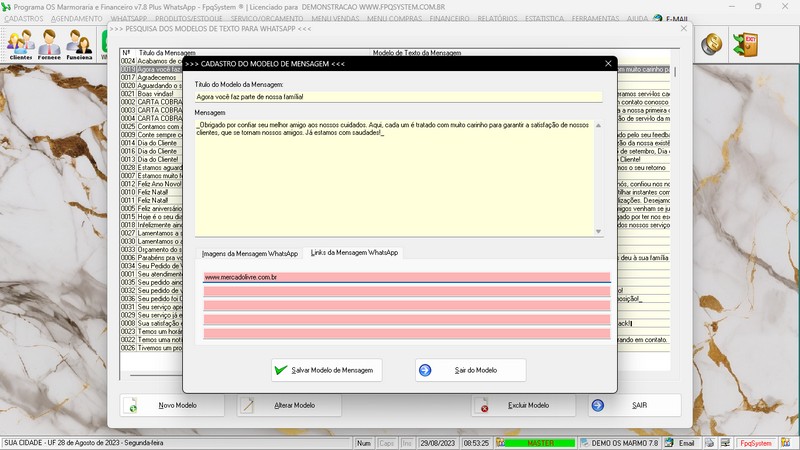Image resolution: width=800 pixels, height=450 pixels.
Task: Click the gold coin financial icon
Action: click(x=711, y=44)
